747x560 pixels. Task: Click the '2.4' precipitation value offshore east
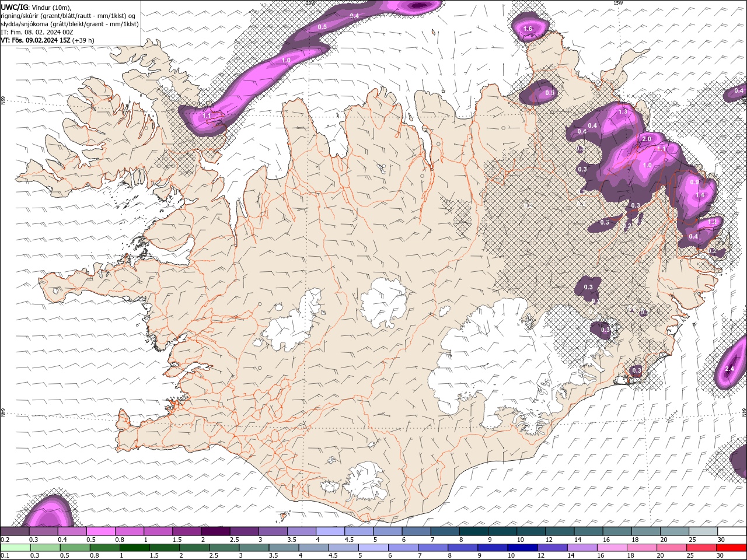pos(729,369)
